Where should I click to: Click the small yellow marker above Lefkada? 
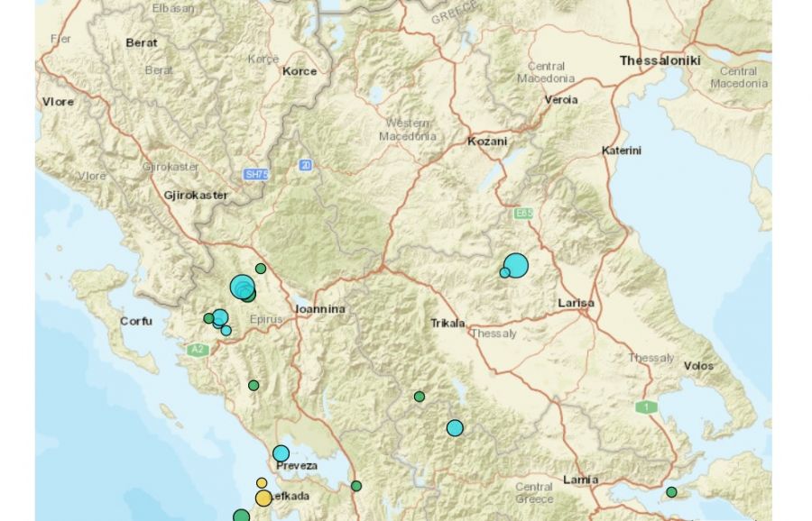262,483
